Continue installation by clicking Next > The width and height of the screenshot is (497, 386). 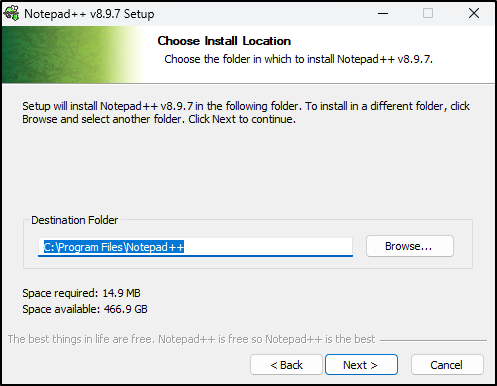tap(361, 365)
